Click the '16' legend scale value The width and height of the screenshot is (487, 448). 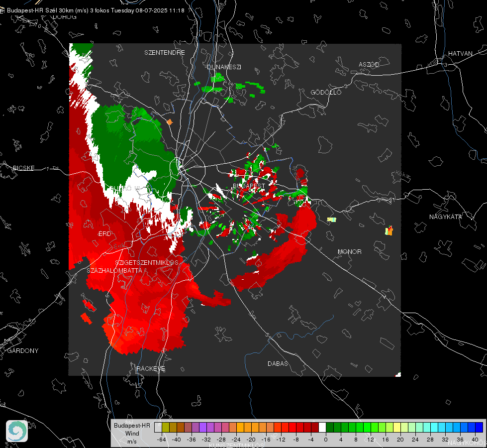point(386,440)
